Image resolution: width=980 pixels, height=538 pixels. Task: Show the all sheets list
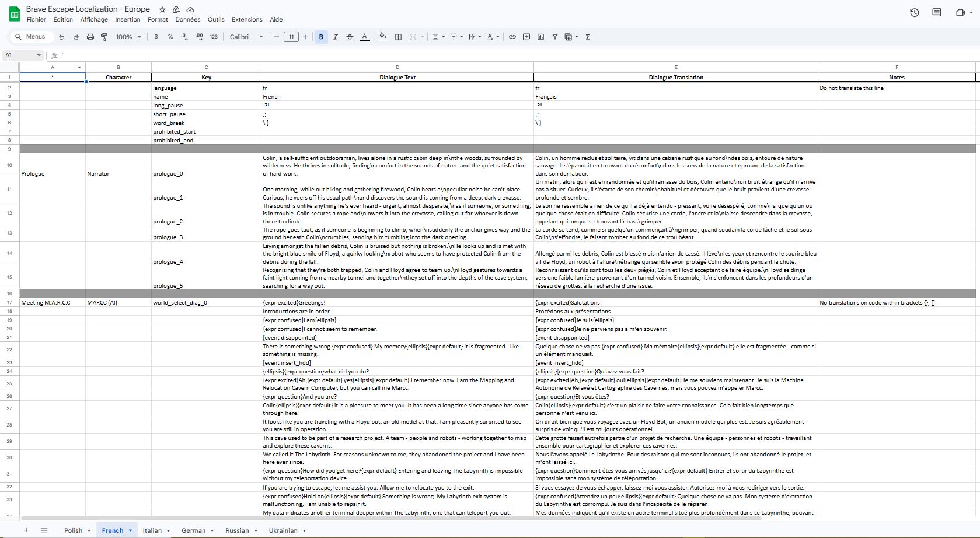44,530
